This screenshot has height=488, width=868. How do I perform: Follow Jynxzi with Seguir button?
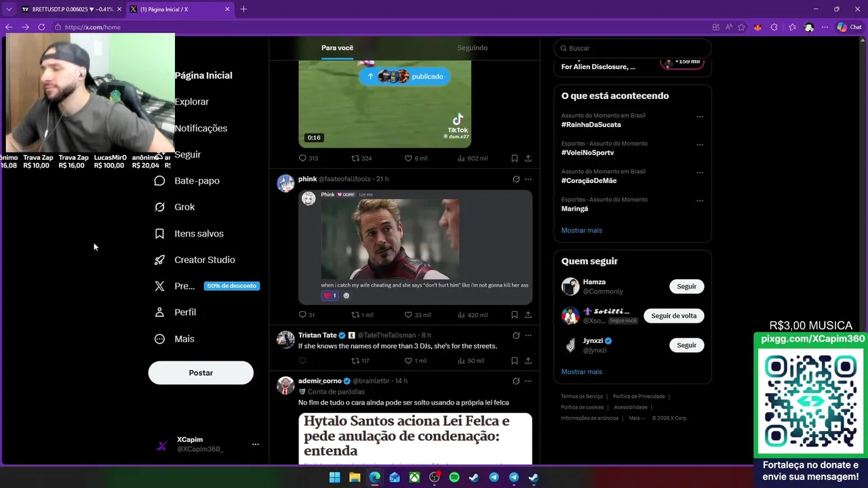tap(686, 345)
